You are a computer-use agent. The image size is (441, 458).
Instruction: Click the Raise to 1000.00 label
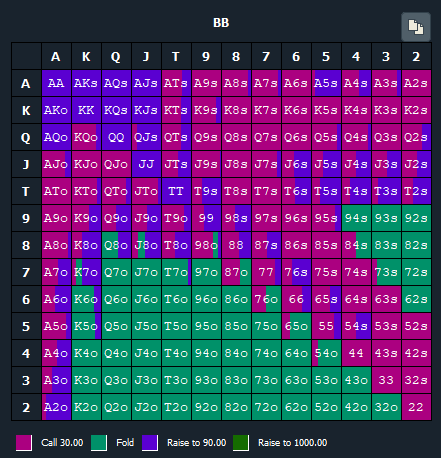[292, 443]
